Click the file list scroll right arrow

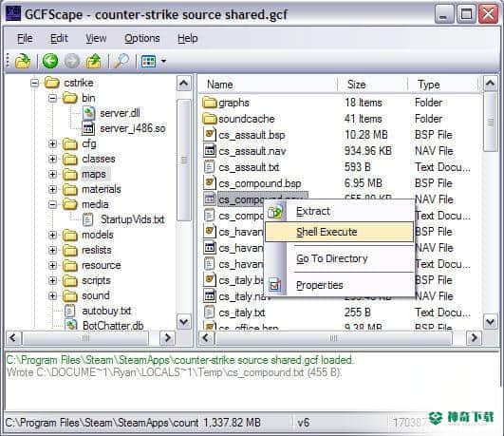(475, 337)
